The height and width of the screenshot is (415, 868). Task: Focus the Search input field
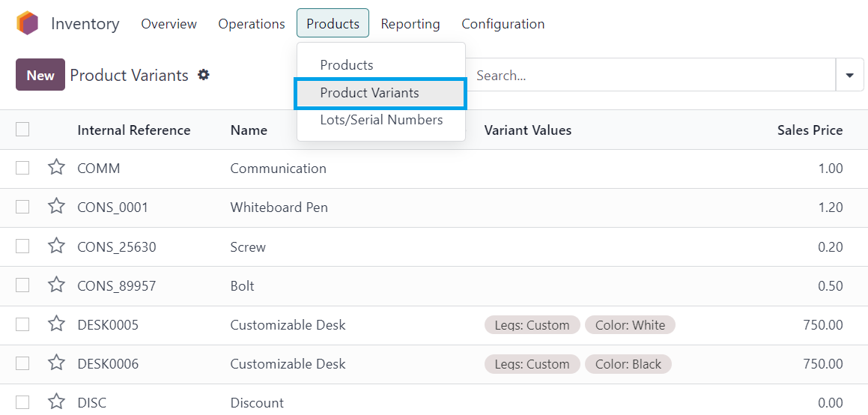coord(651,75)
